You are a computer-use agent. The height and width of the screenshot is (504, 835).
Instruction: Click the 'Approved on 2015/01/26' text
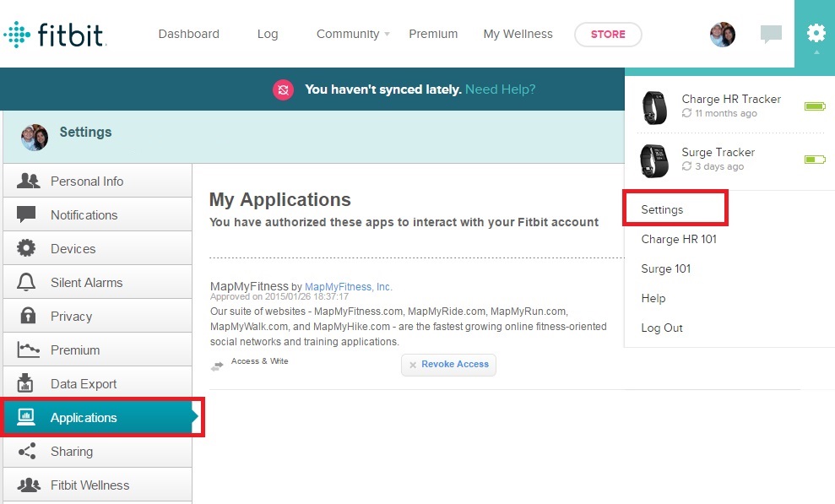pyautogui.click(x=279, y=296)
